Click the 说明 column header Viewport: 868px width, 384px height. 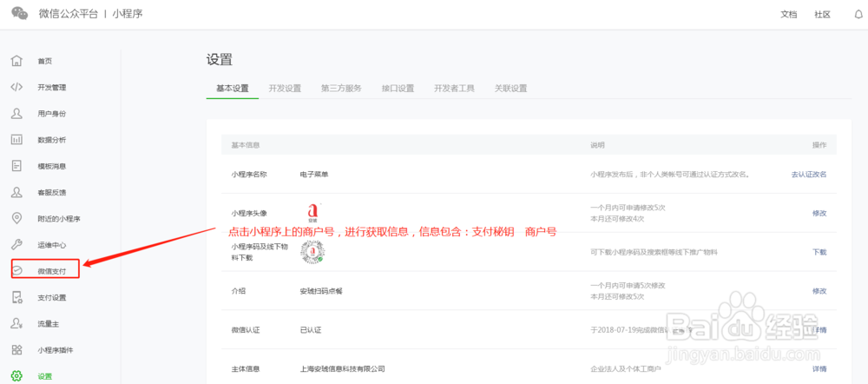597,145
